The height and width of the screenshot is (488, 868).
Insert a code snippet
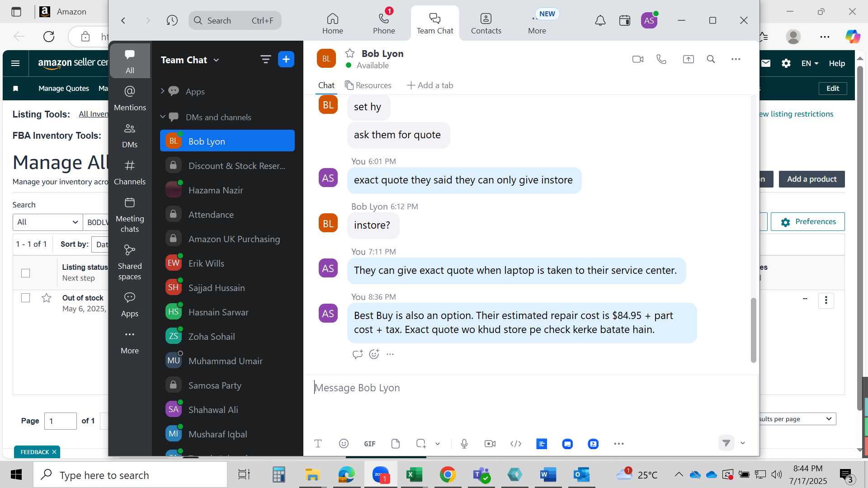tap(516, 444)
